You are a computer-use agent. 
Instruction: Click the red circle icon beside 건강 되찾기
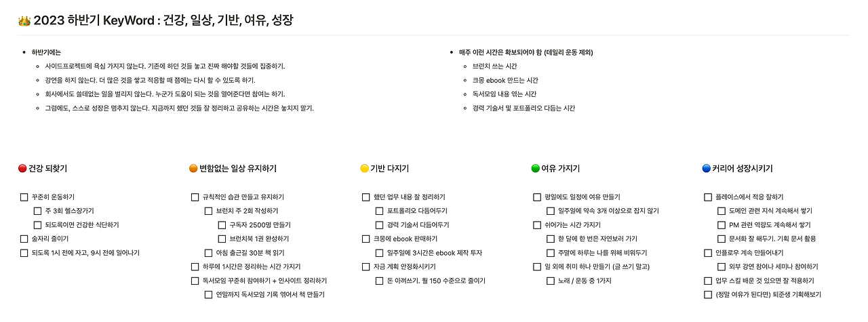(x=22, y=169)
